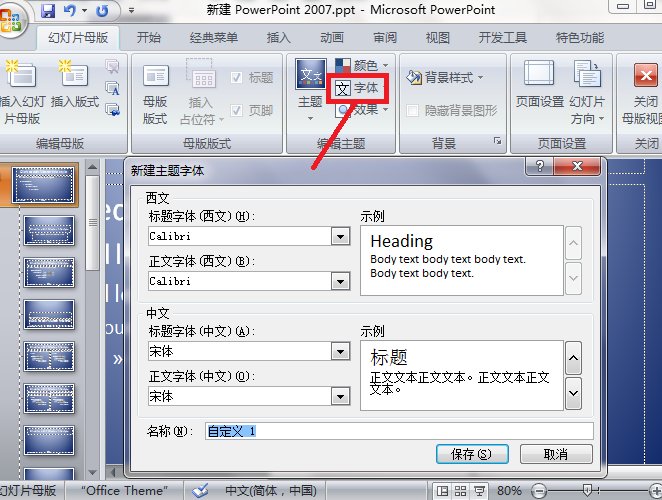Switch to Slide Sorter view icon
Image resolution: width=662 pixels, height=500 pixels.
tap(461, 491)
